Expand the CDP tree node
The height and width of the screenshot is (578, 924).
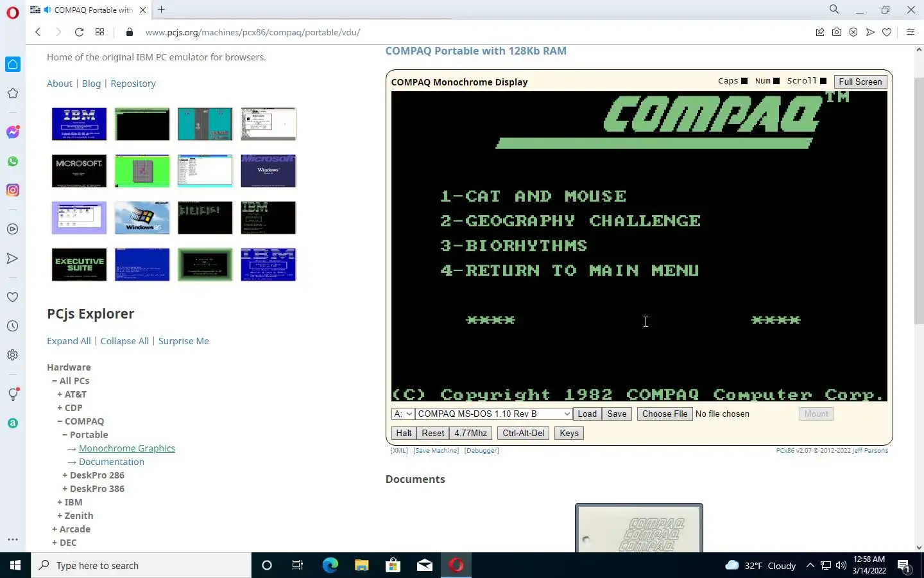70,408
